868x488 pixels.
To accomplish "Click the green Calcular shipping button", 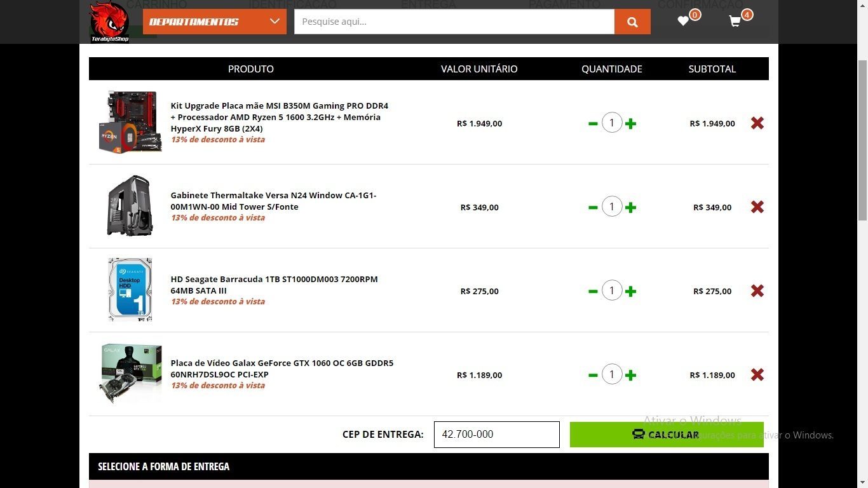I will click(667, 435).
